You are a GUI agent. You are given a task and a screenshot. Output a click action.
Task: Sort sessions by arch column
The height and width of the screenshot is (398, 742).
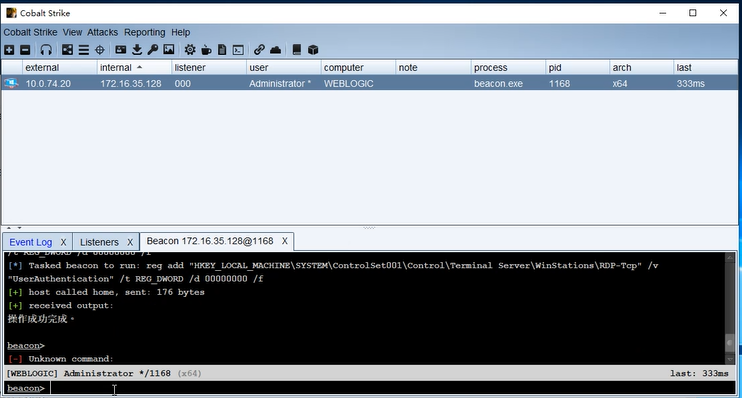coord(641,68)
